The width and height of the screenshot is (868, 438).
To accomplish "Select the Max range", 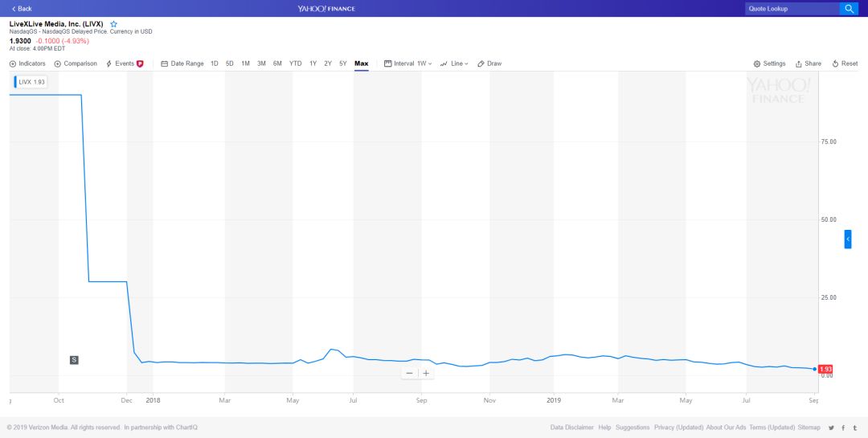I will pos(362,63).
